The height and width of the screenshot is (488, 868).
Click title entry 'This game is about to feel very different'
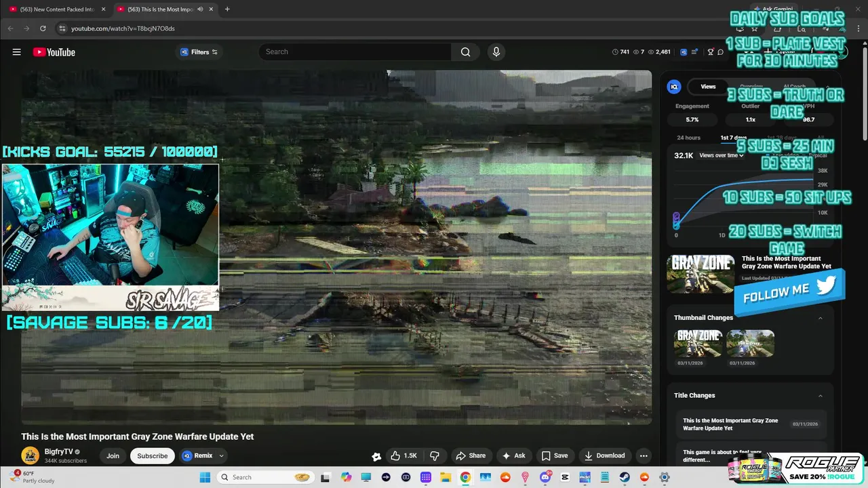[722, 455]
